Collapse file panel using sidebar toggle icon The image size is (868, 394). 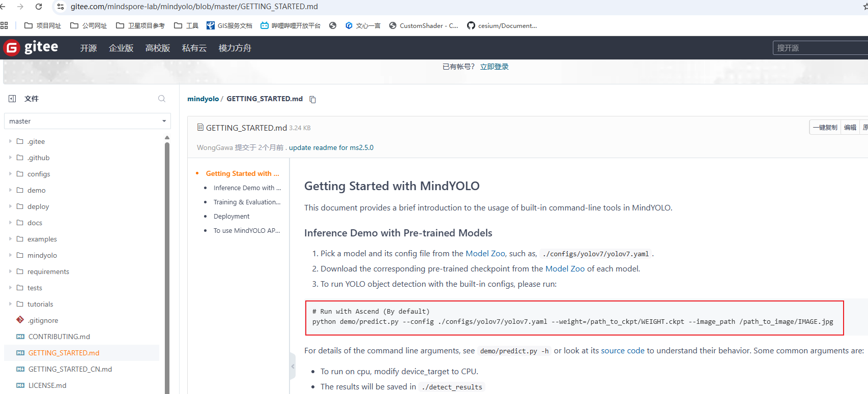[x=12, y=99]
